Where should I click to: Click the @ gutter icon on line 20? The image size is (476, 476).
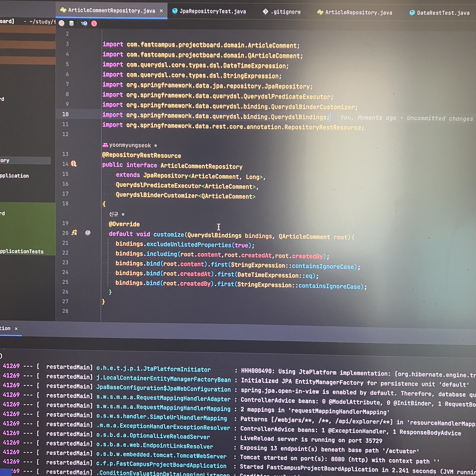tap(88, 233)
